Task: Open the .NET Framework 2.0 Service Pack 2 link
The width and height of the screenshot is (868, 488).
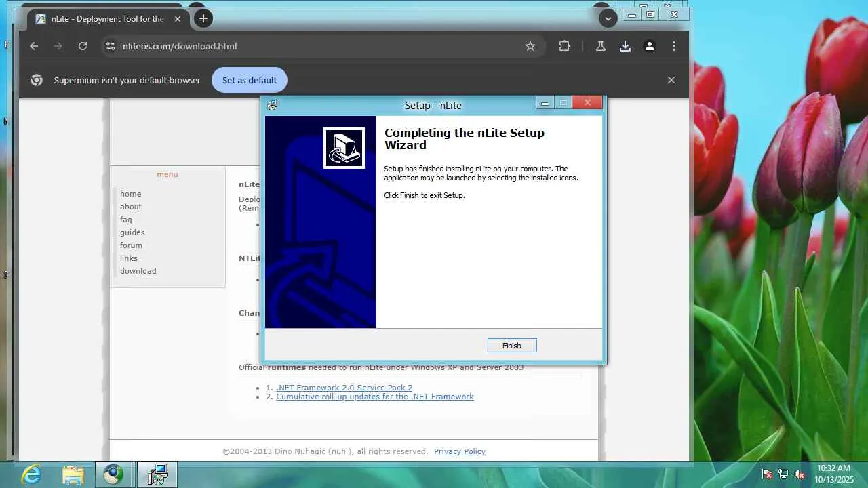Action: tap(344, 388)
